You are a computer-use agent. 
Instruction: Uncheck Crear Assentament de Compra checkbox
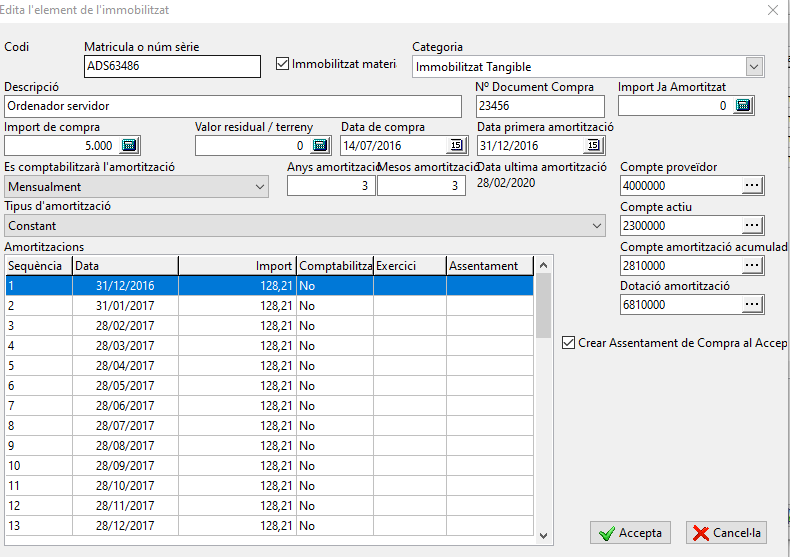click(568, 343)
